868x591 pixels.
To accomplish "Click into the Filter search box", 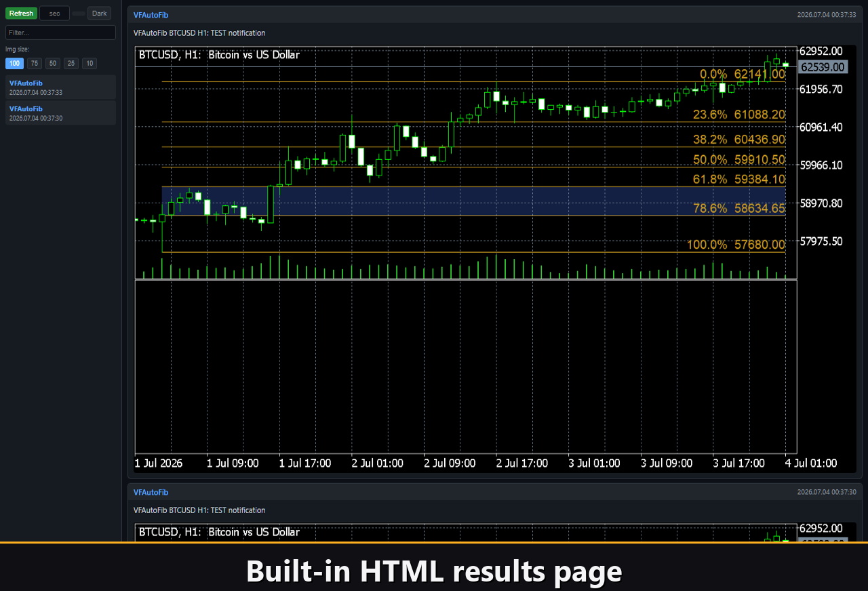I will 60,33.
